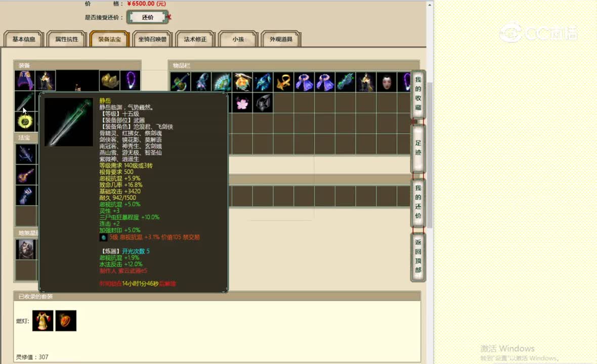
Task: Open the 基本信息 tab
Action: [x=24, y=39]
